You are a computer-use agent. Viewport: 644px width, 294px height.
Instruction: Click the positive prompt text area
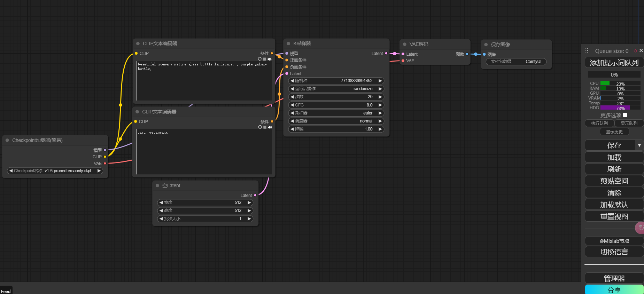(x=204, y=81)
